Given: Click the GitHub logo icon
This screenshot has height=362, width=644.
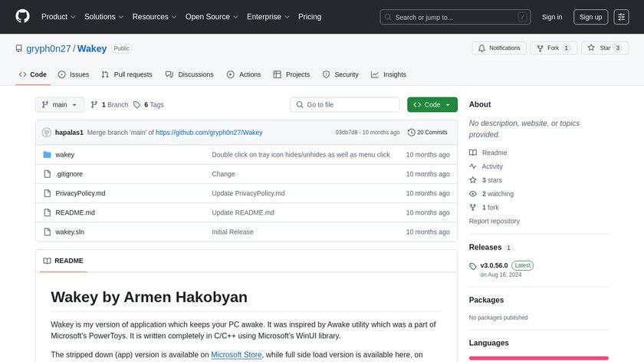Looking at the screenshot, I should click(x=22, y=17).
